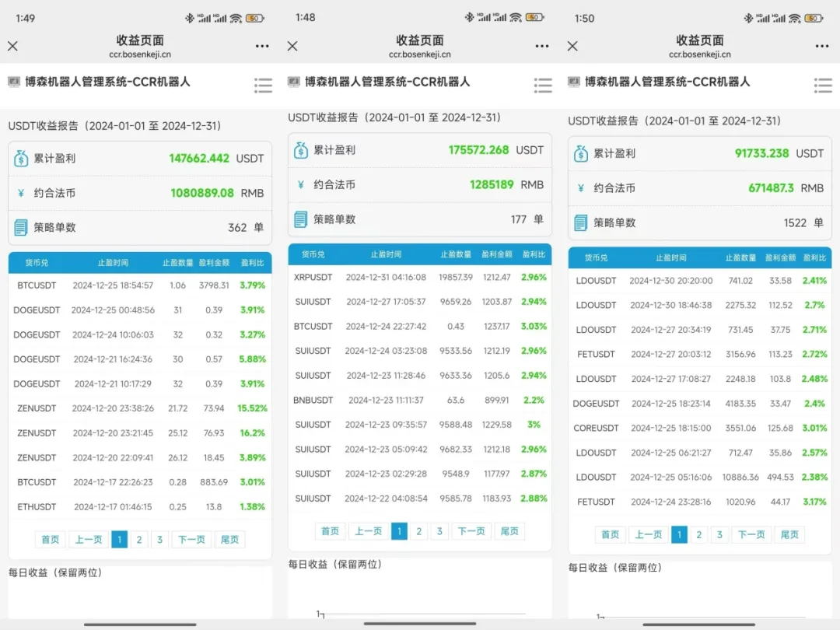Open the three-dot menu on the left phone
Screen dimensions: 840x630
262,46
